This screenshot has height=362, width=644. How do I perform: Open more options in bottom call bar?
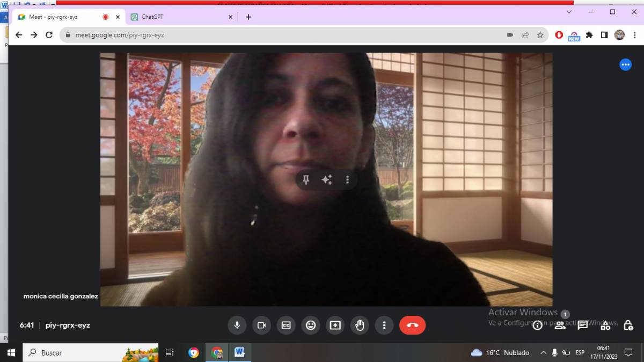(x=384, y=325)
